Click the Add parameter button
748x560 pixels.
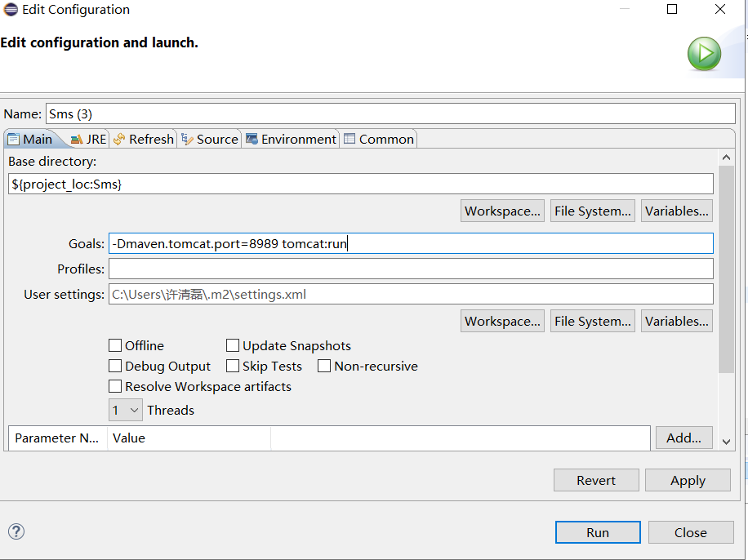point(684,438)
